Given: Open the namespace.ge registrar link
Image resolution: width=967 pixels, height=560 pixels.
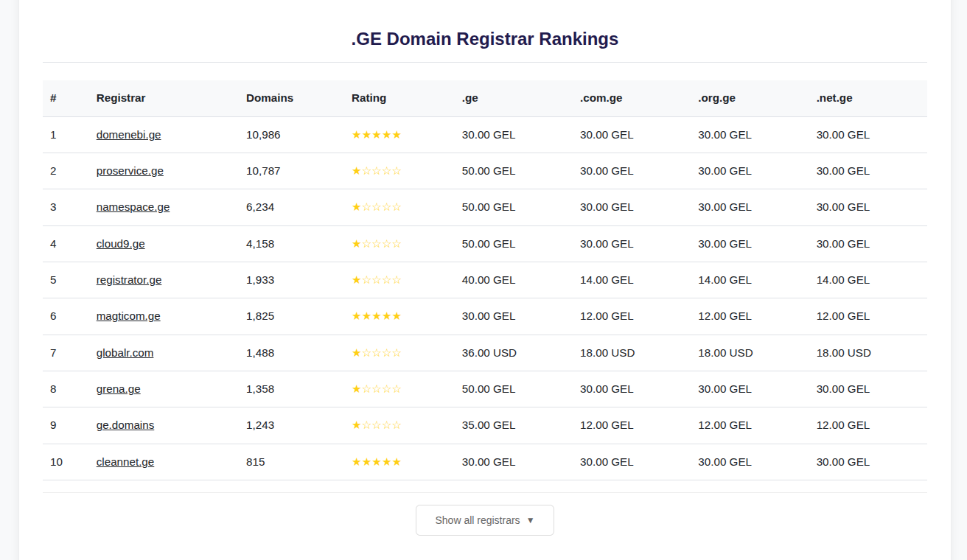Looking at the screenshot, I should pyautogui.click(x=133, y=207).
